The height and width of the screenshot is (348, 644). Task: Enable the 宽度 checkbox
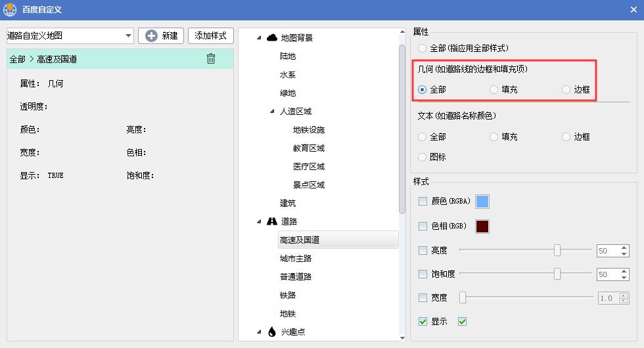[x=423, y=297]
